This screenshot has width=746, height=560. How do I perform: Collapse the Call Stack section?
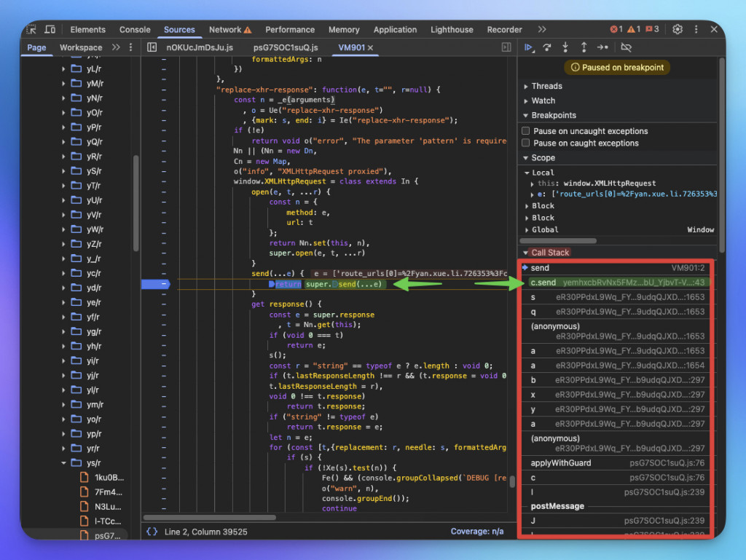[x=550, y=253]
